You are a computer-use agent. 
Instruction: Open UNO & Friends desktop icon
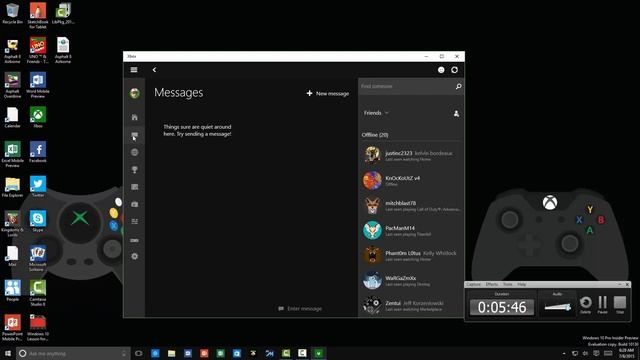[38, 50]
